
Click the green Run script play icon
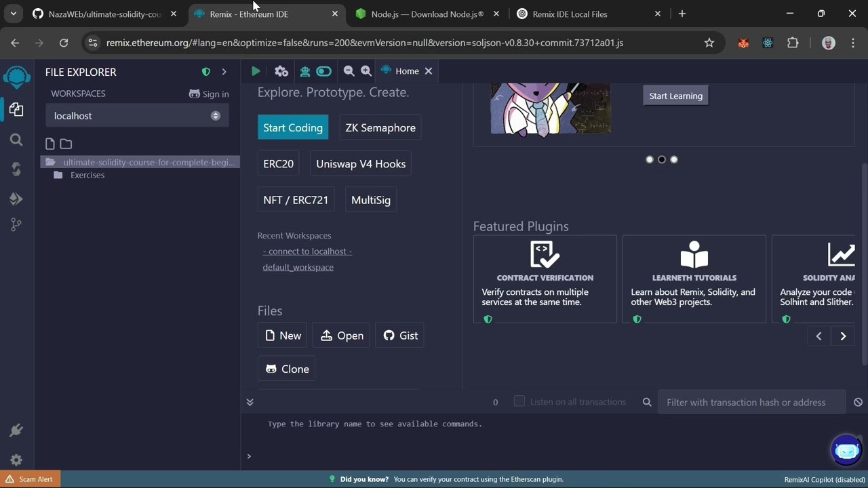tap(256, 71)
